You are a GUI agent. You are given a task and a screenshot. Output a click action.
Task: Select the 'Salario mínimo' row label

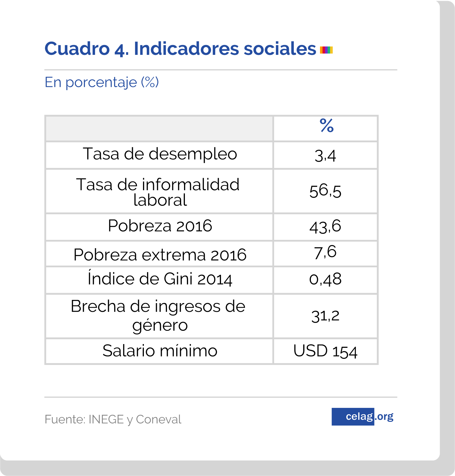coord(160,351)
